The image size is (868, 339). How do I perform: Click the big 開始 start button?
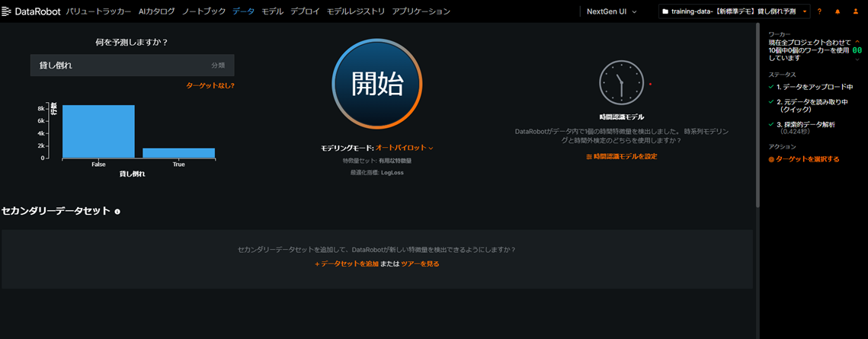(377, 84)
